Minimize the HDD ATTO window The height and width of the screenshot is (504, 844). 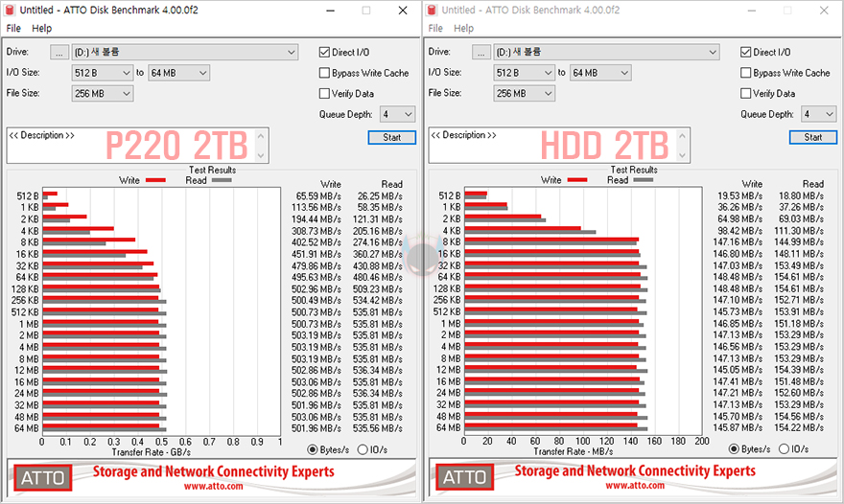pos(753,11)
